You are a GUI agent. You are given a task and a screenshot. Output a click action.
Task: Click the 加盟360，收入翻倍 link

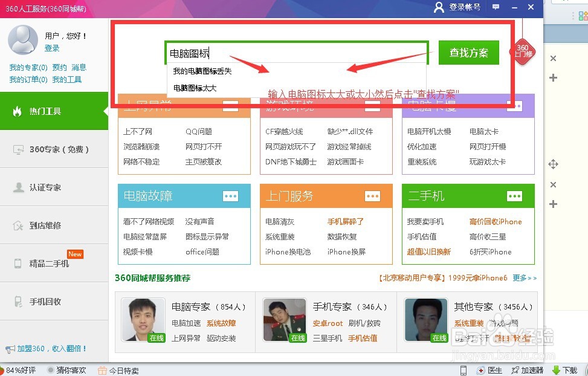(52, 349)
